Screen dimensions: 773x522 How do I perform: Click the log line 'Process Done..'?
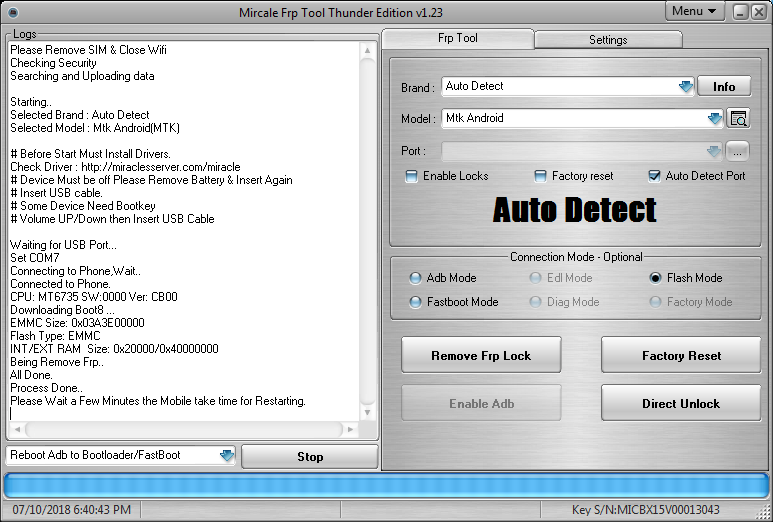point(46,388)
